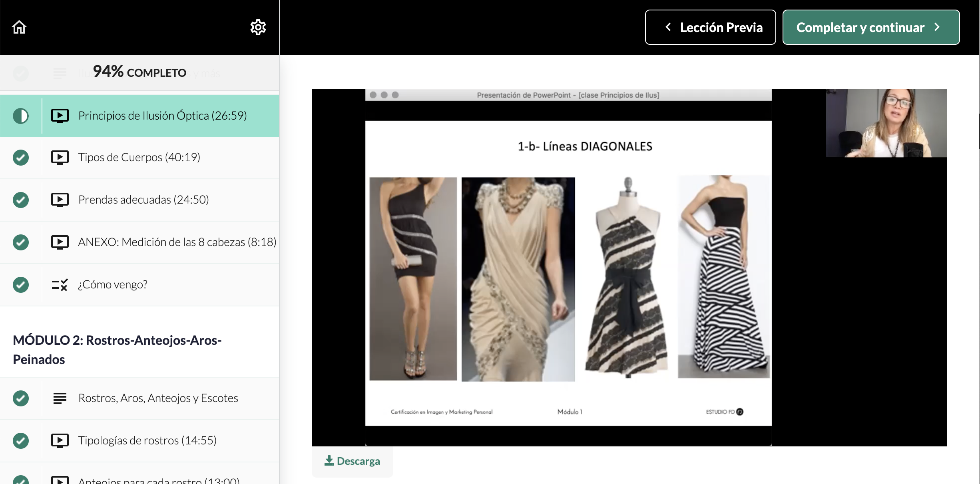Toggle completion check for ¿Cómo vengo?

[21, 285]
